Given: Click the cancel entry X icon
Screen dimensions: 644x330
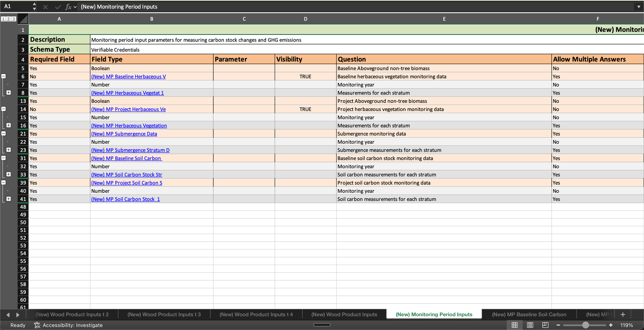Looking at the screenshot, I should pyautogui.click(x=45, y=7).
